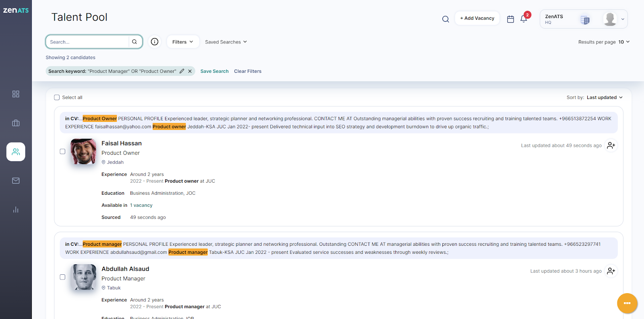The height and width of the screenshot is (319, 644).
Task: Click the Add Vacancy button
Action: coord(477,18)
